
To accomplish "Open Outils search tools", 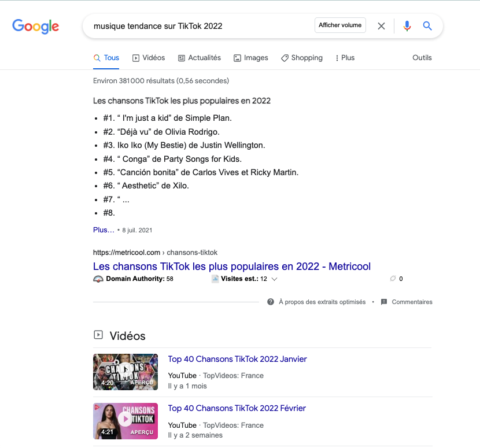I will click(422, 58).
